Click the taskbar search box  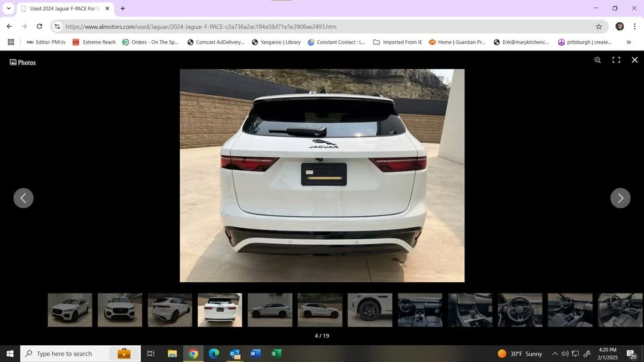coord(80,353)
